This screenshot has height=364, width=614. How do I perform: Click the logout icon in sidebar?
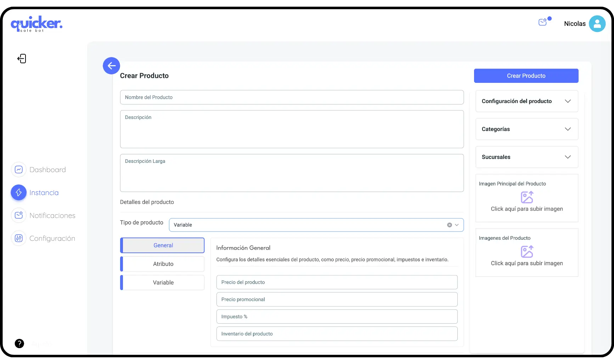coord(22,58)
